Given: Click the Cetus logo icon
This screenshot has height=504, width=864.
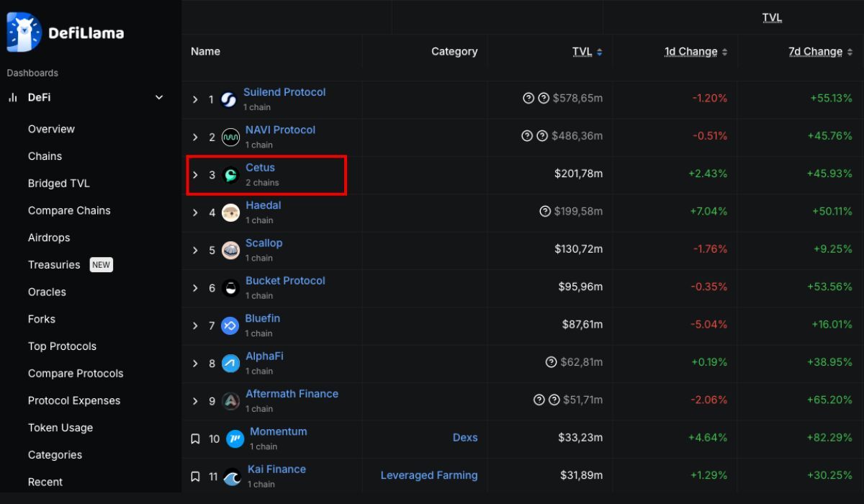Looking at the screenshot, I should (230, 175).
